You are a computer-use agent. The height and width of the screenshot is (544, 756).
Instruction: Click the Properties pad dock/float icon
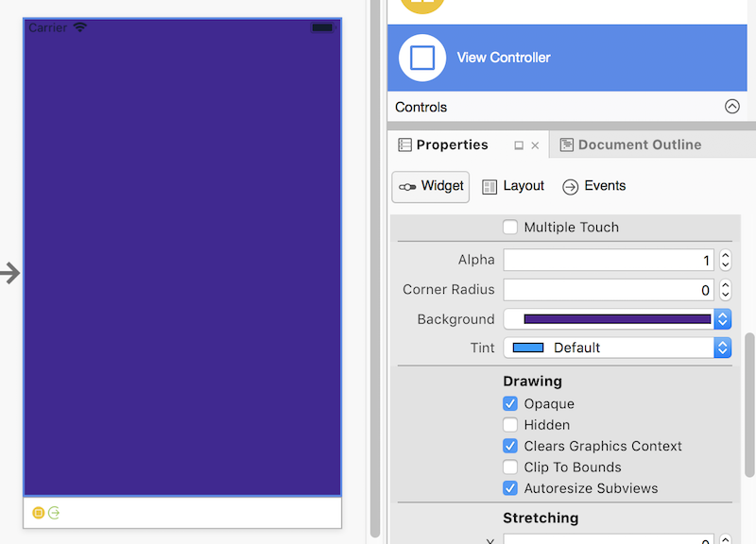(519, 145)
